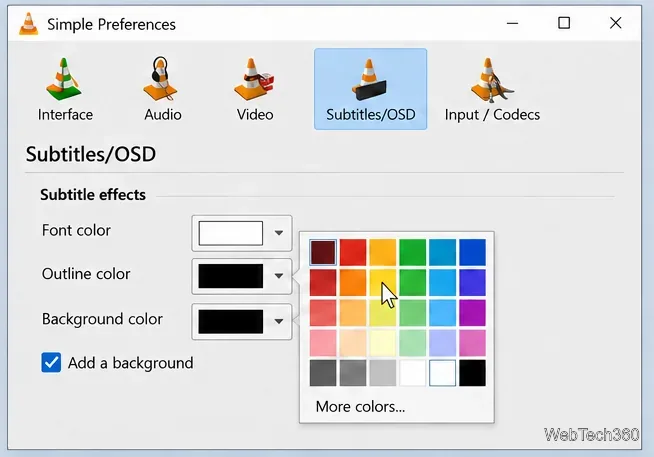
Task: Pick the pastel pink swatch in fourth row
Action: (x=323, y=343)
